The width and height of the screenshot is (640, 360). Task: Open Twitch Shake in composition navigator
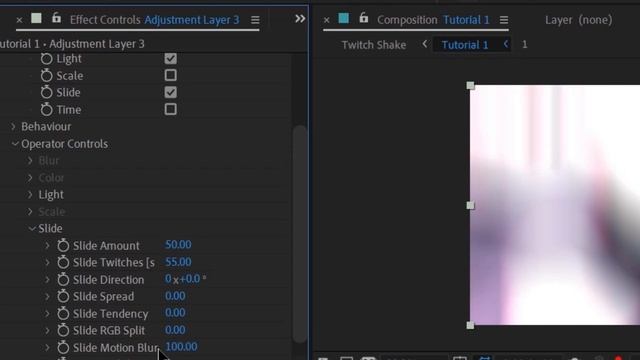click(374, 45)
